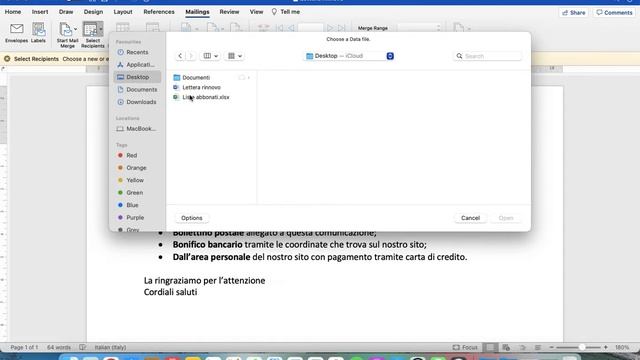Open the Merge Range combo box
Screen dimensions: 640x360
tap(420, 28)
